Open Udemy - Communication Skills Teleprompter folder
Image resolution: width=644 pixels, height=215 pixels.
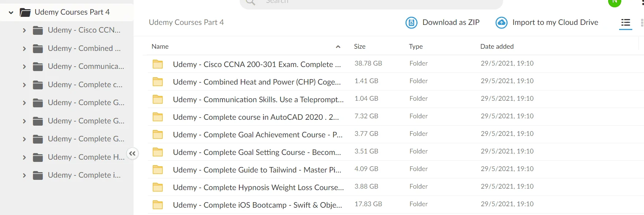[258, 100]
